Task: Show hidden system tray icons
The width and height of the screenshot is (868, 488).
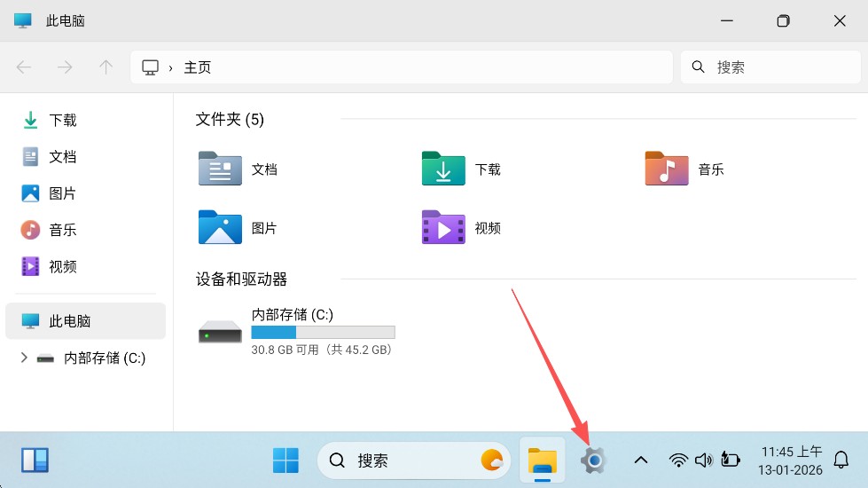Action: point(640,460)
